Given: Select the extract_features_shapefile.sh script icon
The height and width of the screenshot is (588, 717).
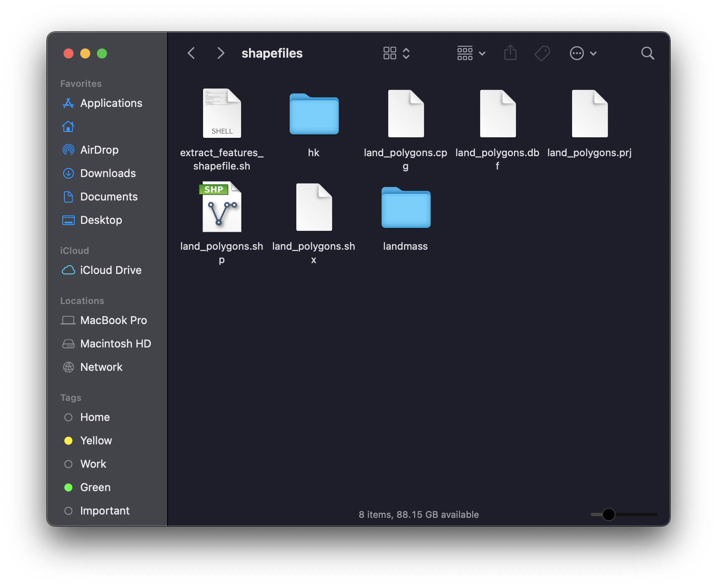Looking at the screenshot, I should pos(221,114).
